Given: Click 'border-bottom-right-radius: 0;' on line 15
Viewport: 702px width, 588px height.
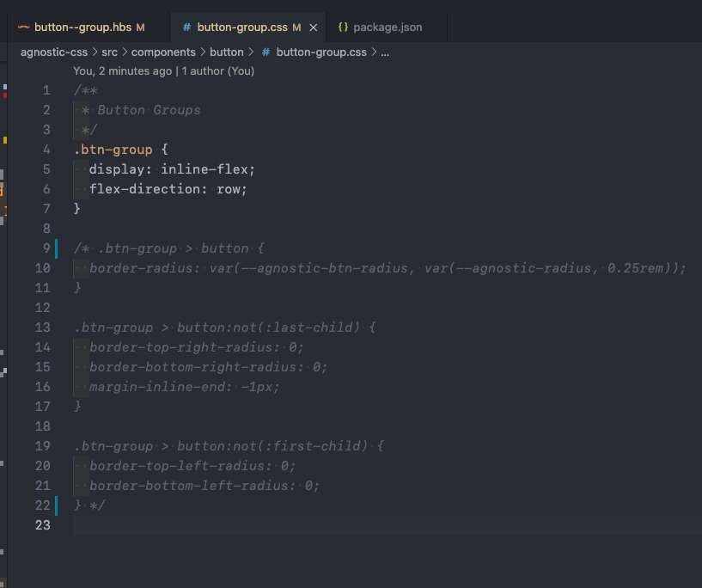Looking at the screenshot, I should click(209, 367).
